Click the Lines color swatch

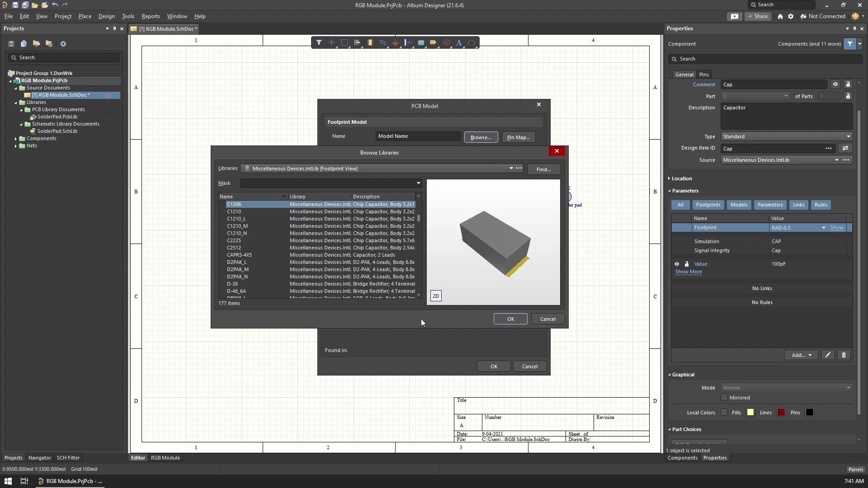[781, 413]
